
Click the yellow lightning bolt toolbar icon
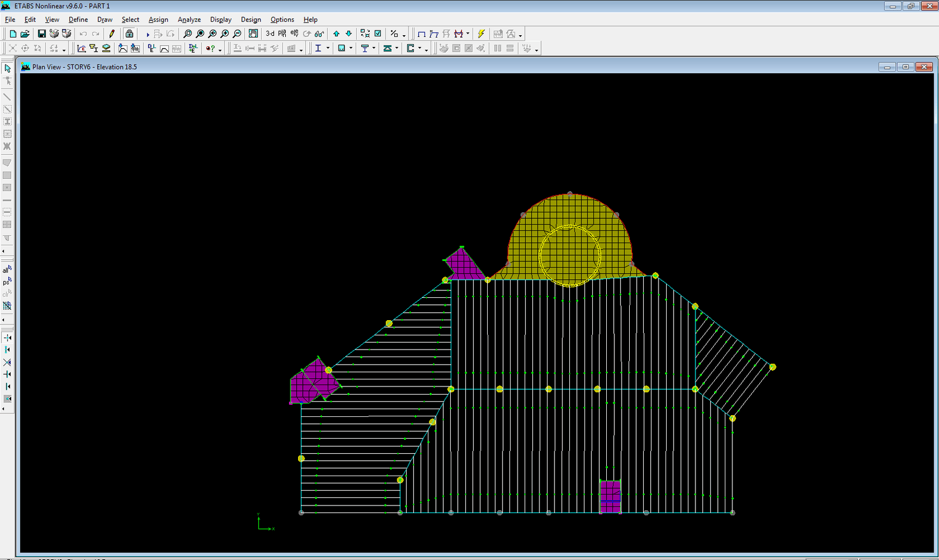[x=481, y=34]
